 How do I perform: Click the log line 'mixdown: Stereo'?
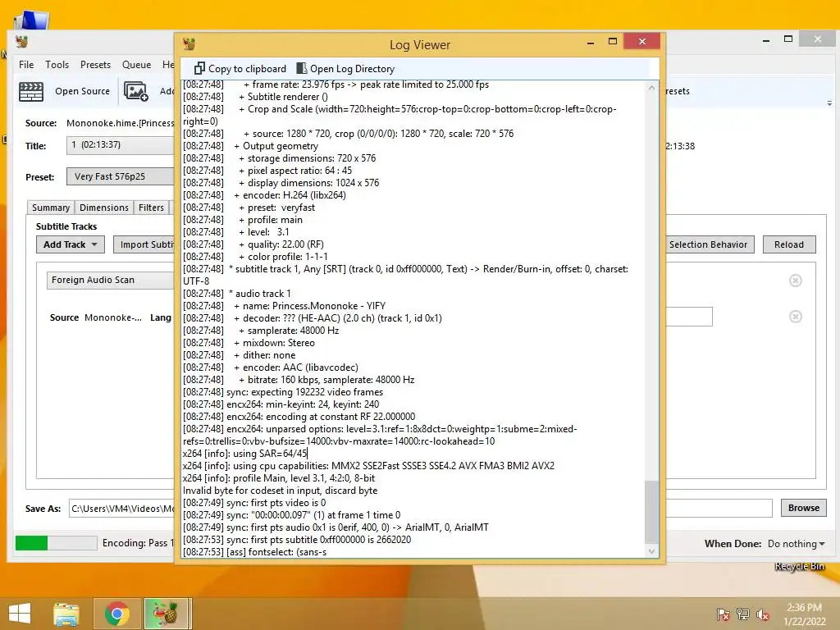point(279,343)
